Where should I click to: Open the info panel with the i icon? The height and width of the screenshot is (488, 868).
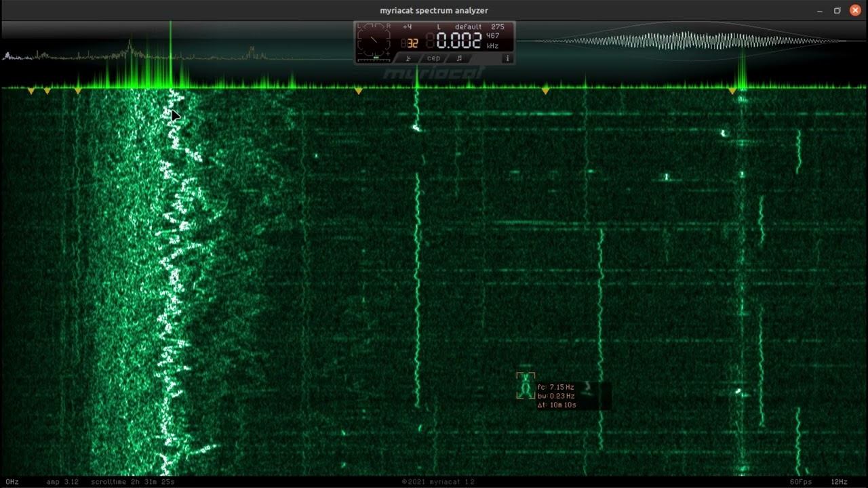[507, 58]
